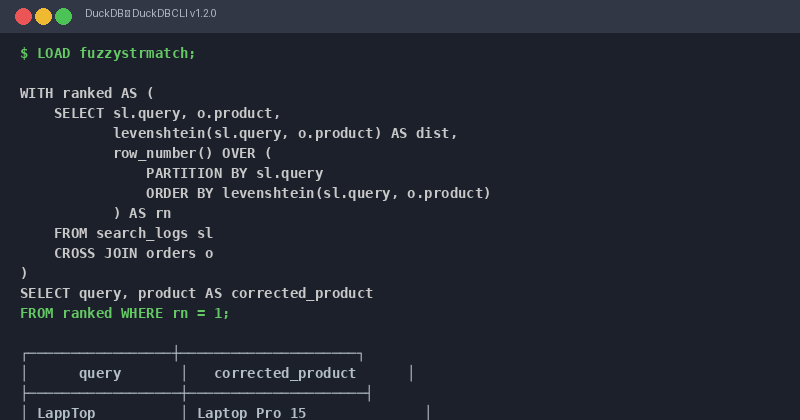Image resolution: width=800 pixels, height=420 pixels.
Task: Click the 'corrected_product' column header
Action: tap(285, 373)
